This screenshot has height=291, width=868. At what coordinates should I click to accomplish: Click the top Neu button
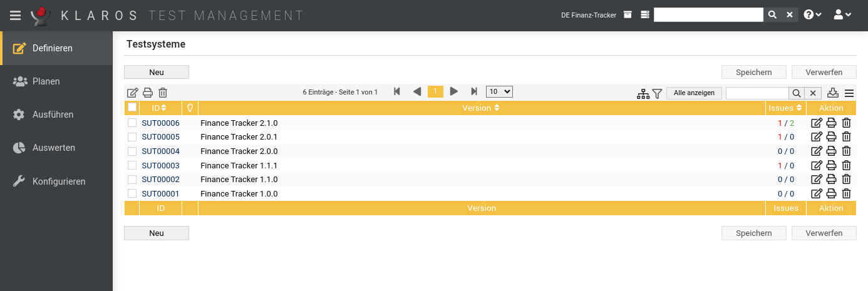pyautogui.click(x=157, y=72)
